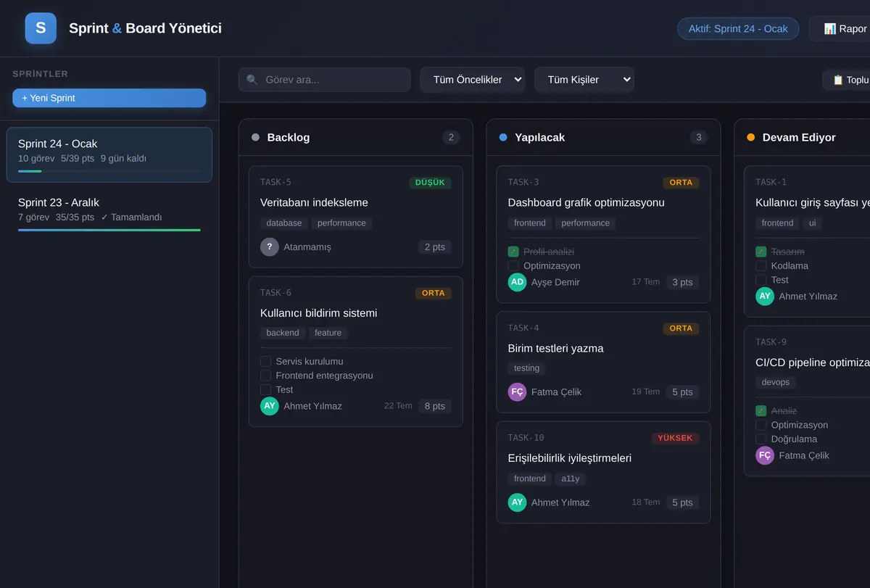870x588 pixels.
Task: Check the Servis kurulumu subtask
Action: 266,362
